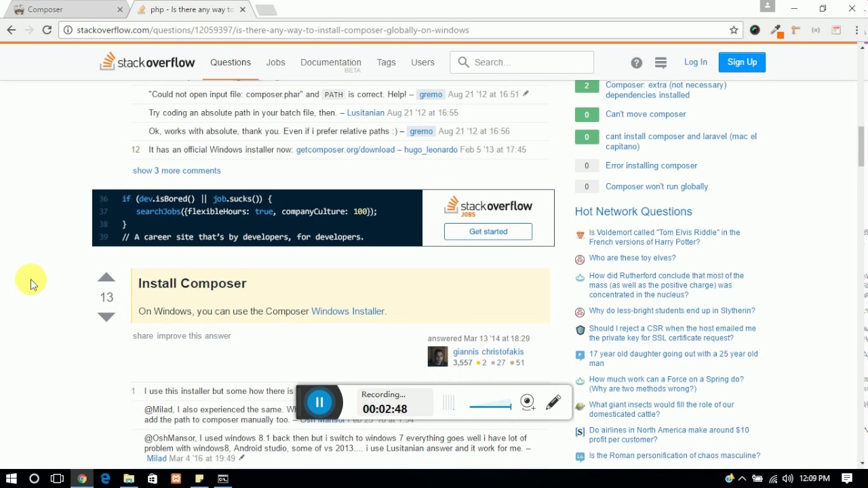The height and width of the screenshot is (488, 868).
Task: Click improve this answer link
Action: [x=194, y=335]
